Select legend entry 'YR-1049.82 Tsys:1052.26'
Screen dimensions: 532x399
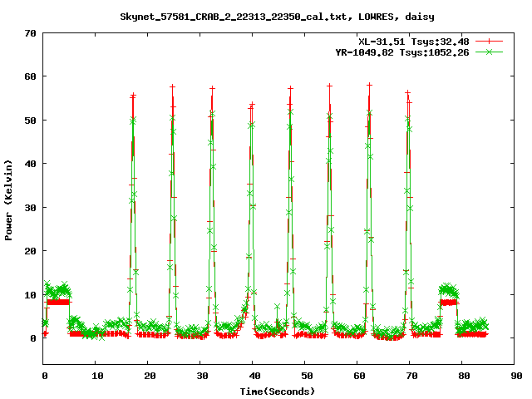click(x=402, y=52)
